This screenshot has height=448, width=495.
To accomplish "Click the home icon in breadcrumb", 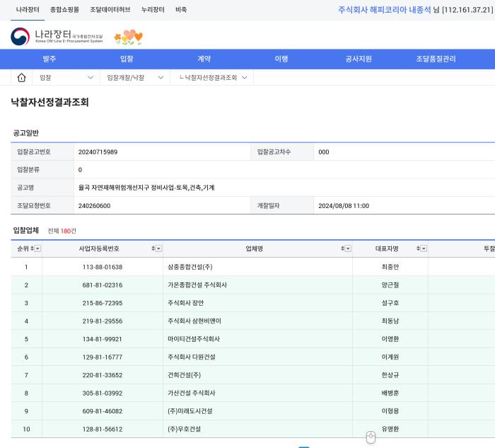I will pos(21,78).
